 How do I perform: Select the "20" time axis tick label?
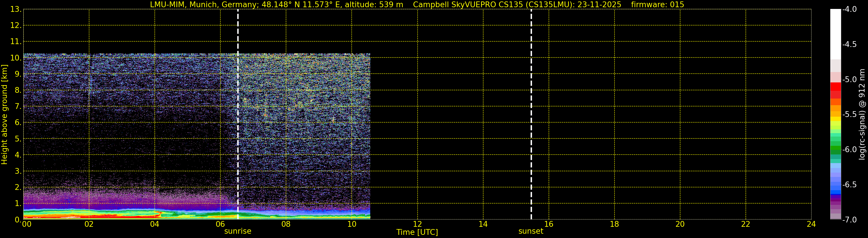coord(680,224)
